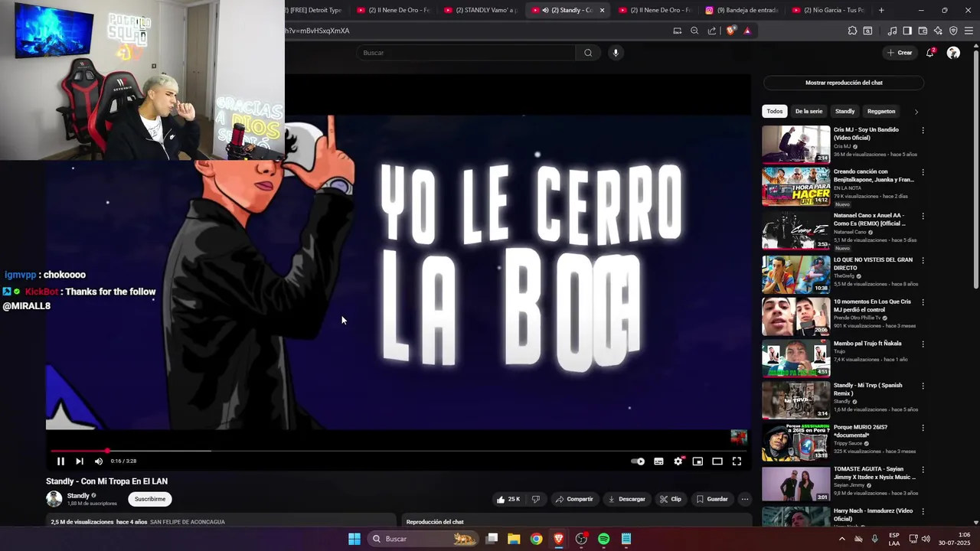Open options for Mambo pal Trujo video
This screenshot has height=551, width=980.
923,345
